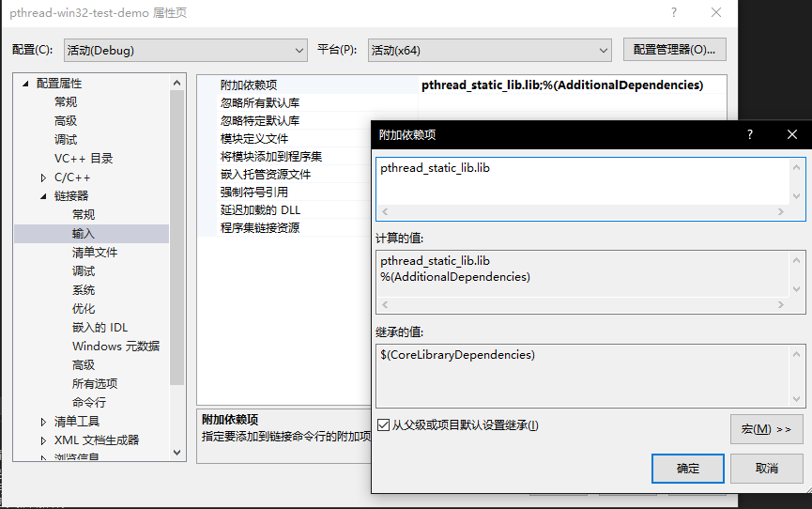This screenshot has height=509, width=812.
Task: Select 常规 under 链接器
Action: [84, 215]
